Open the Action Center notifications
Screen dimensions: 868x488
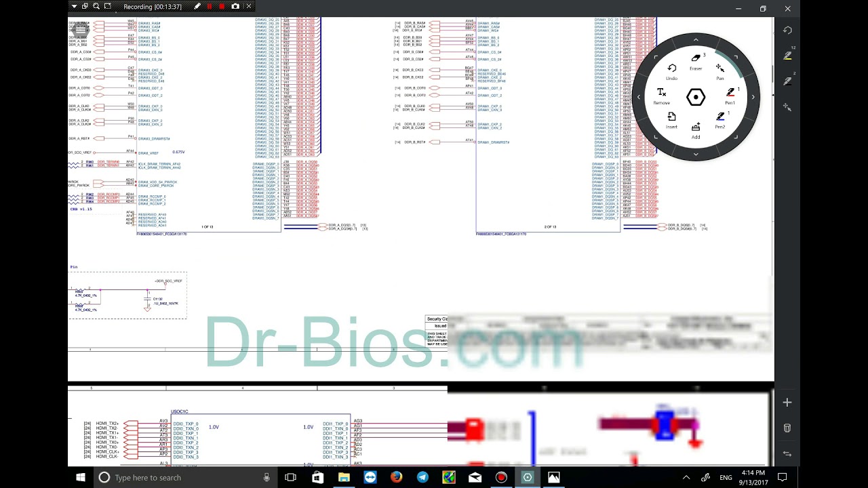click(782, 477)
